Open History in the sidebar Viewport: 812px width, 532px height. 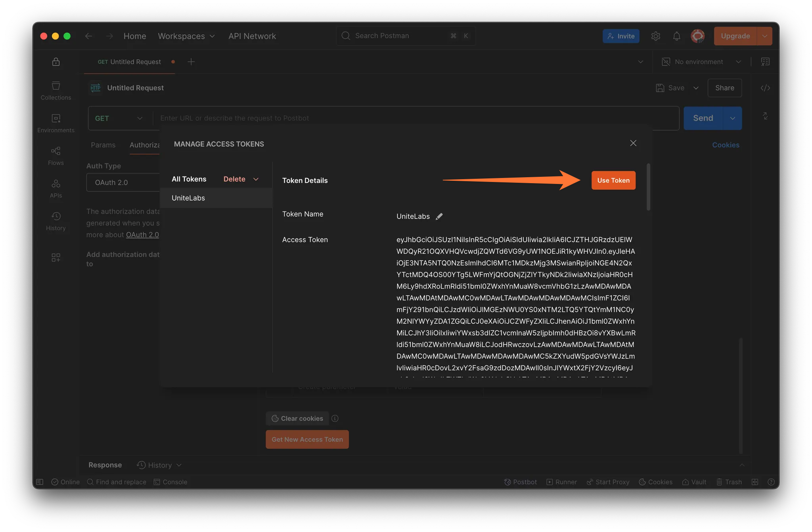click(x=56, y=221)
